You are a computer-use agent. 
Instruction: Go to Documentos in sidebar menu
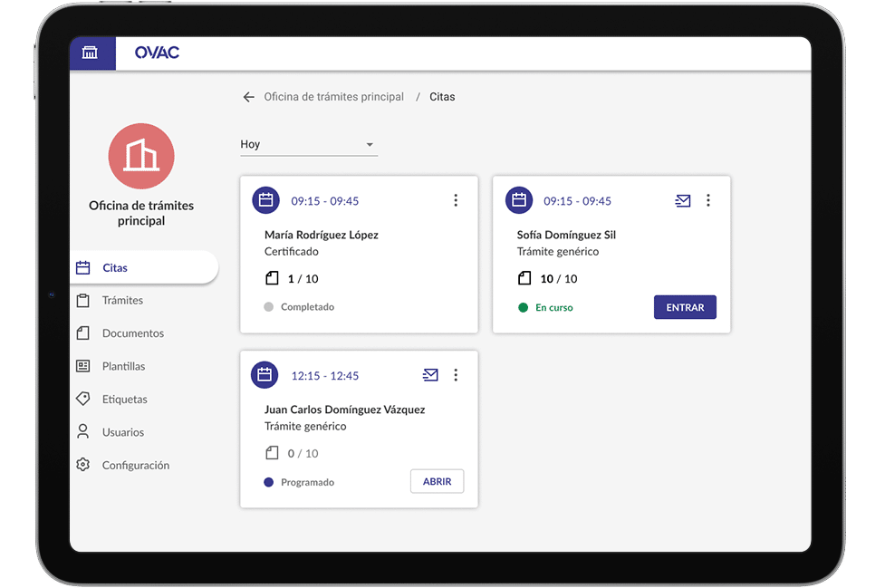(132, 333)
